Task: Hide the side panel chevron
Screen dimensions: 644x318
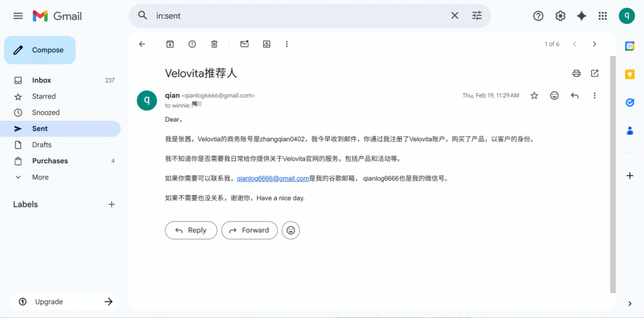Action: 630,304
